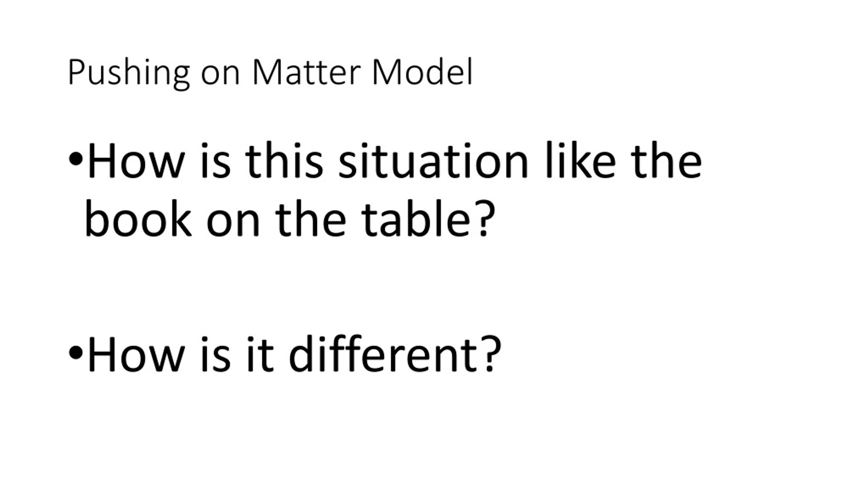
Task: Place cursor on the word "this"
Action: [x=284, y=160]
